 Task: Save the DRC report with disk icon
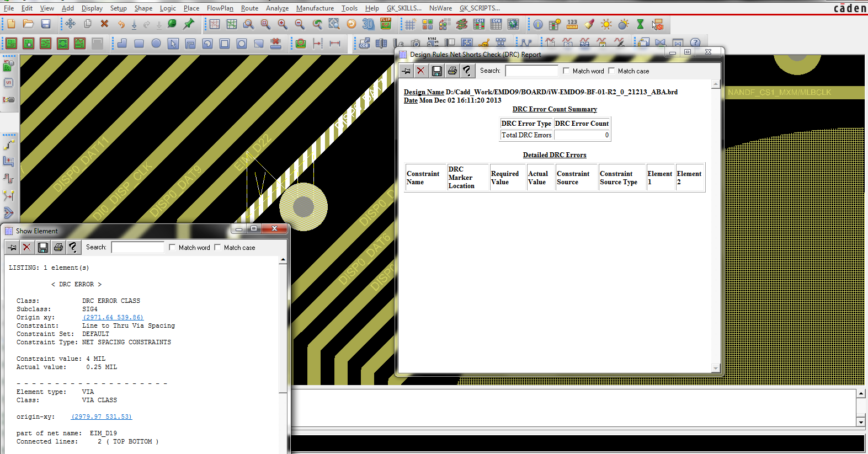click(x=436, y=71)
